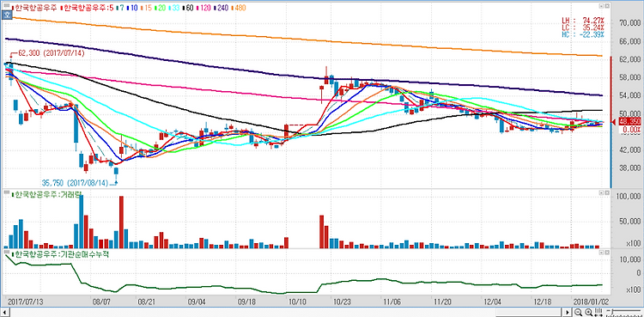Screen dimensions: 644x317
Task: Select the 7-day moving average legend
Action: point(120,8)
